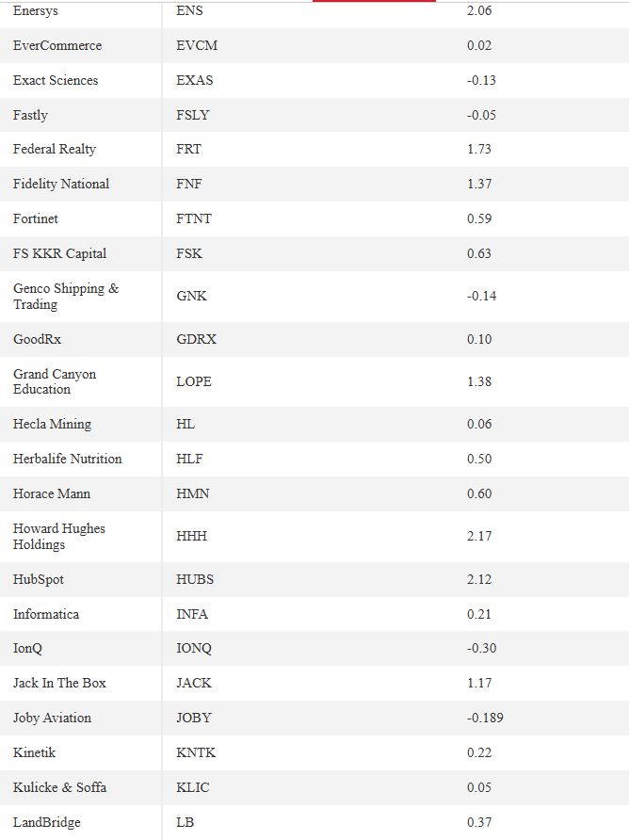Click the Jack In The Box name
This screenshot has width=629, height=840.
[x=59, y=683]
